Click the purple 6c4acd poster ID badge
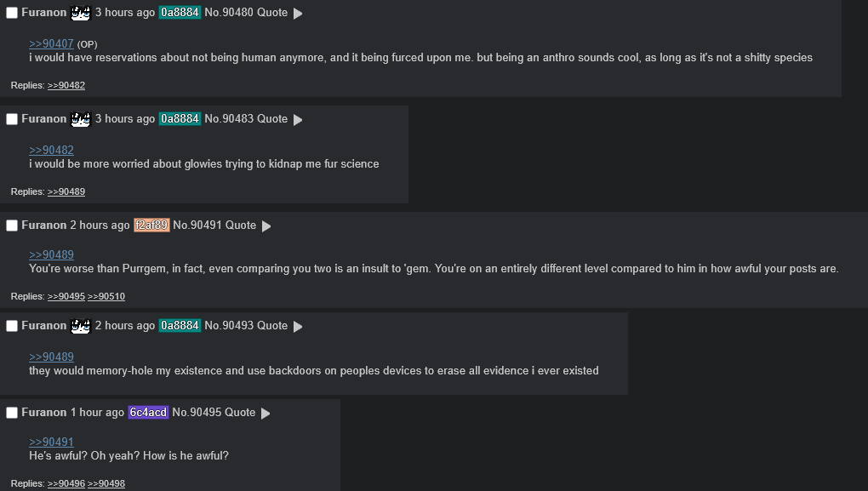 click(x=148, y=413)
